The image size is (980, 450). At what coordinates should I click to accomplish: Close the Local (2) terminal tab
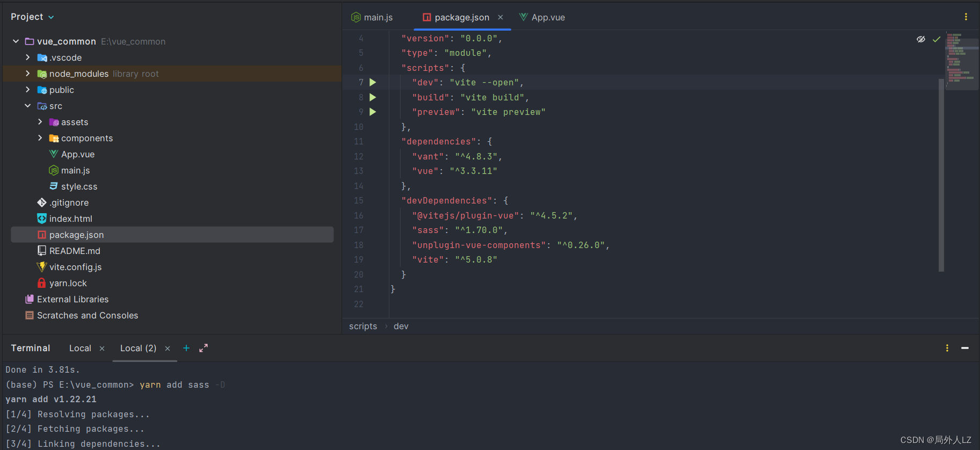point(168,349)
